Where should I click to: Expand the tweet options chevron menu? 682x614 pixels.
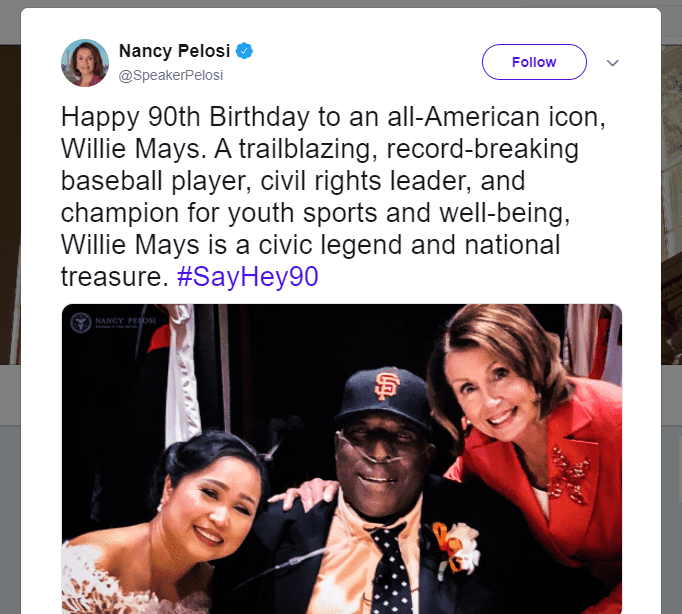tap(613, 62)
